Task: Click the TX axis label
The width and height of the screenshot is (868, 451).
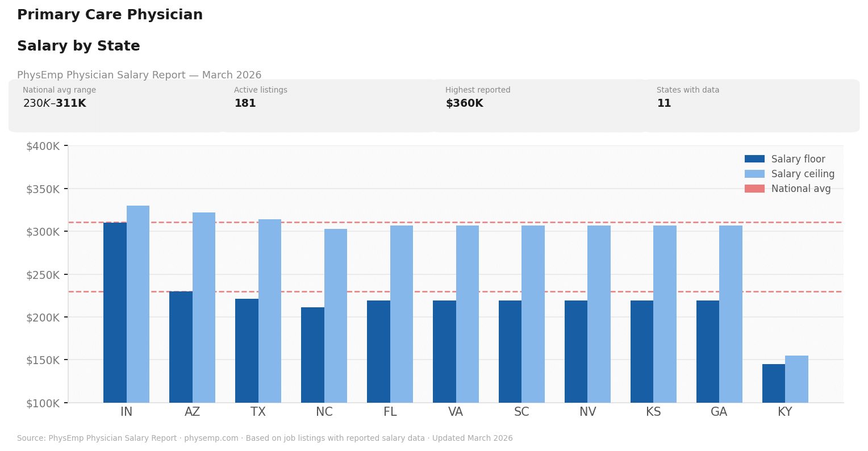Action: click(258, 411)
